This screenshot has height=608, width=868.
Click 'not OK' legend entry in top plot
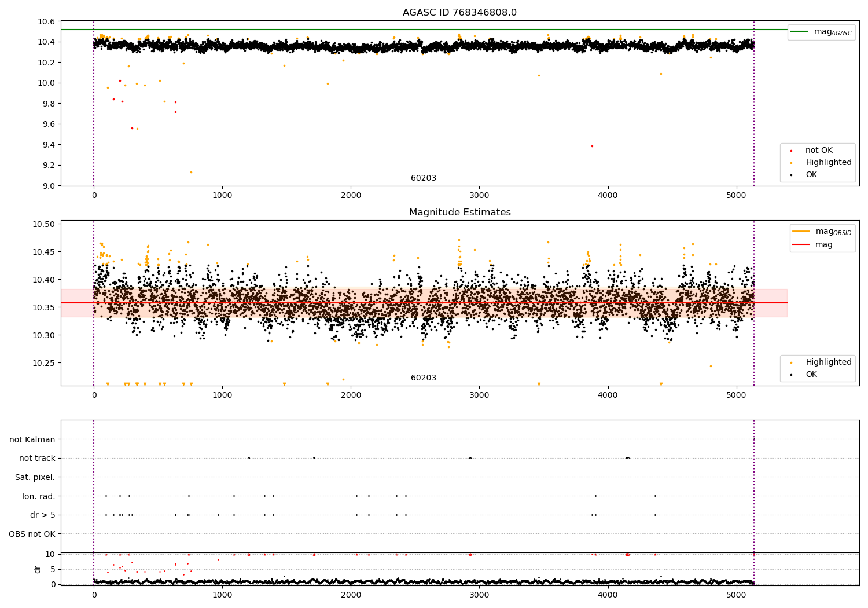point(819,151)
